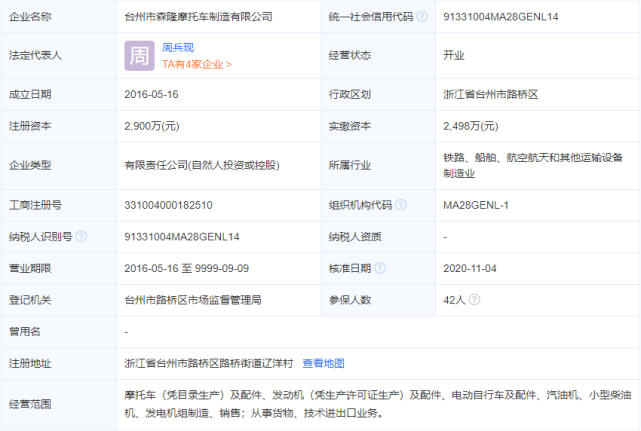This screenshot has height=431, width=641.
Task: Select insured count 42人
Action: 454,300
